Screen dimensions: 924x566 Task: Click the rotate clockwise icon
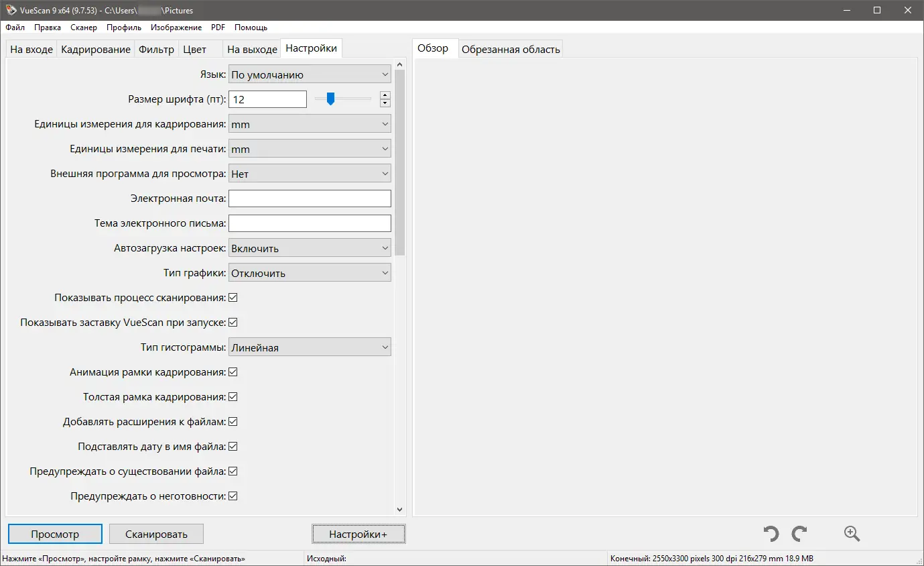point(799,533)
